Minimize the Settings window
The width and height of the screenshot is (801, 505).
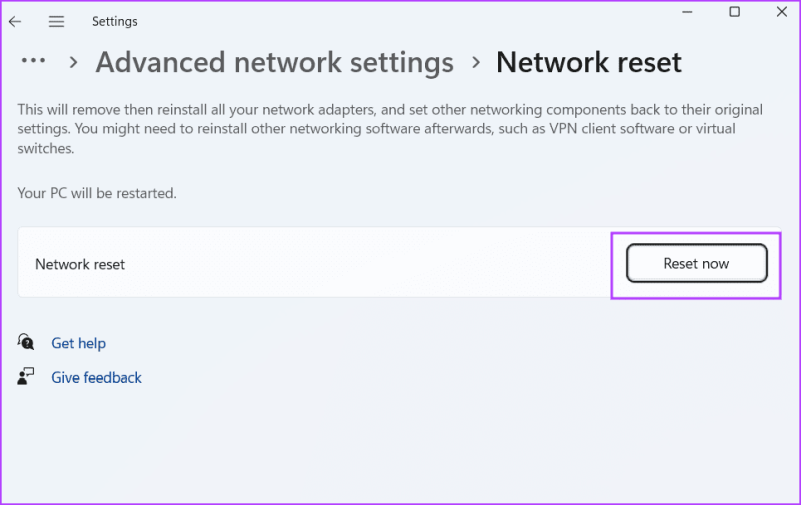tap(688, 12)
